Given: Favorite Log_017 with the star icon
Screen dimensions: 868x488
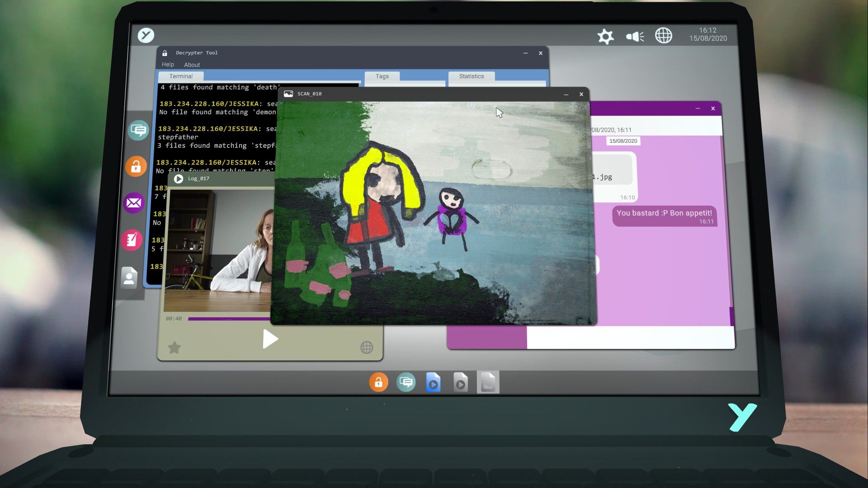Looking at the screenshot, I should pos(175,347).
